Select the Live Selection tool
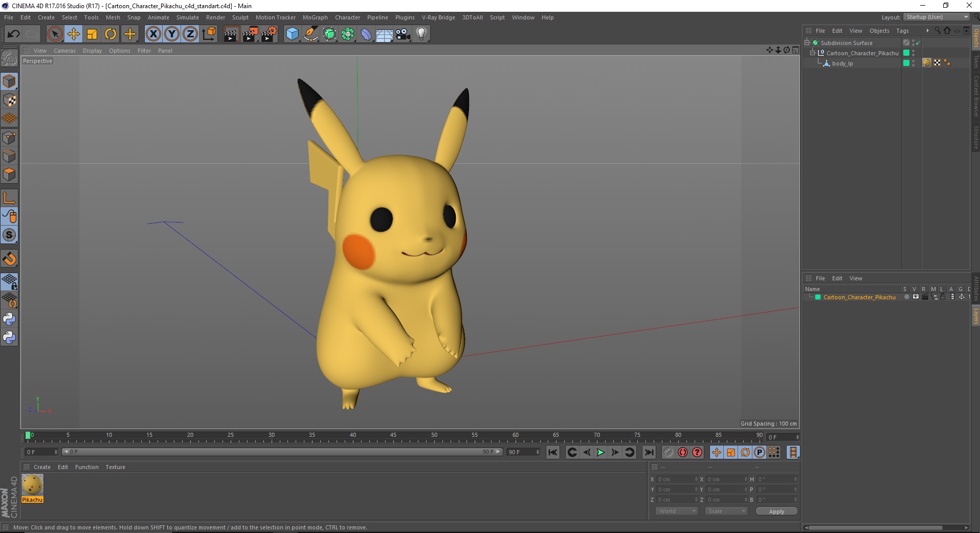 [x=55, y=34]
